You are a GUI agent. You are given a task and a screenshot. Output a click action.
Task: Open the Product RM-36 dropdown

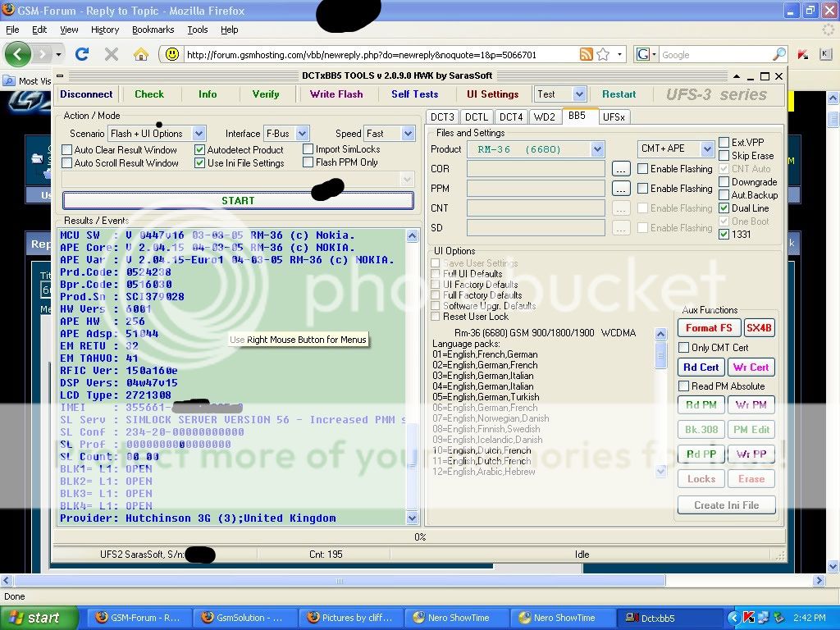(598, 149)
